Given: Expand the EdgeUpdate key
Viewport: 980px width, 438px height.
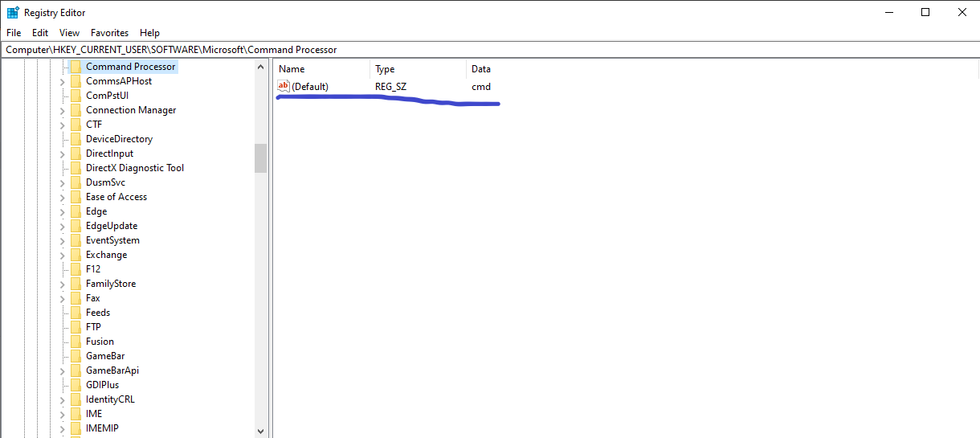Looking at the screenshot, I should tap(62, 226).
